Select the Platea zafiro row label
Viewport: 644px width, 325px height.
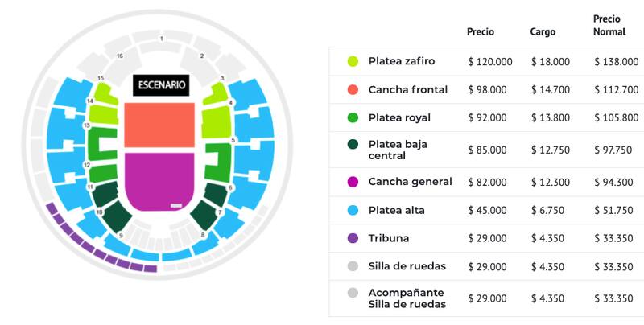tap(402, 61)
